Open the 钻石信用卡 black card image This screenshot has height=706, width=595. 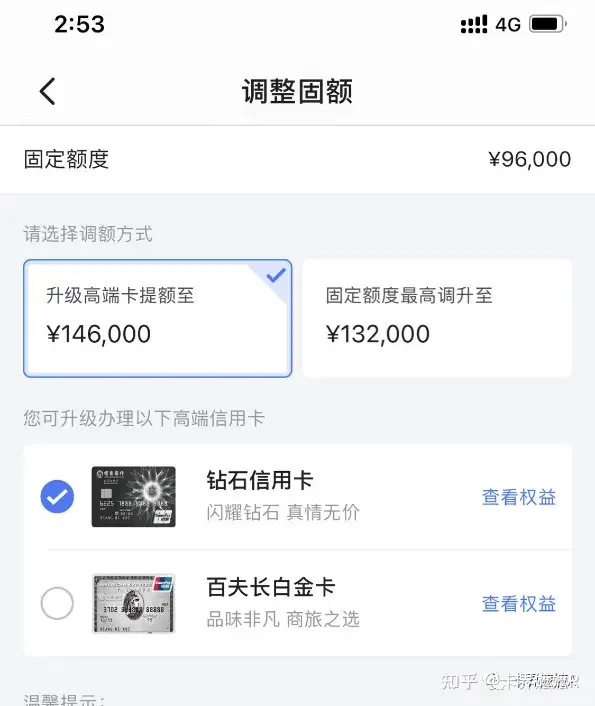134,497
